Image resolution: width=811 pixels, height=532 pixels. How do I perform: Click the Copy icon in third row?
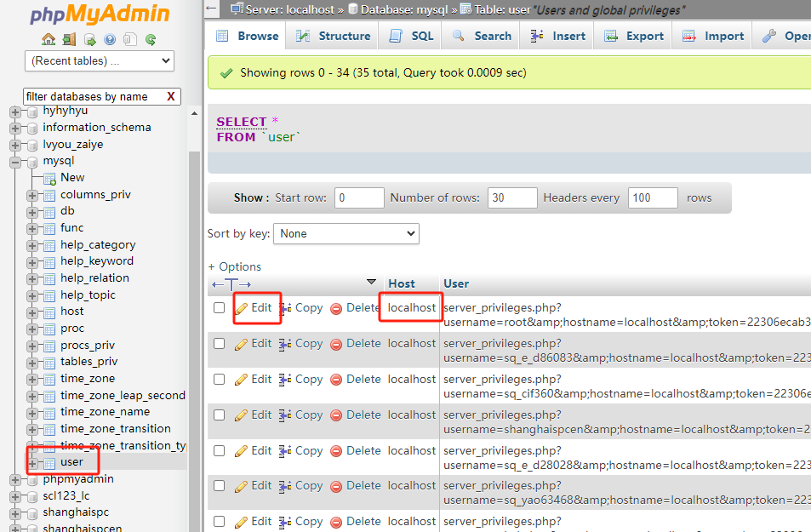286,380
